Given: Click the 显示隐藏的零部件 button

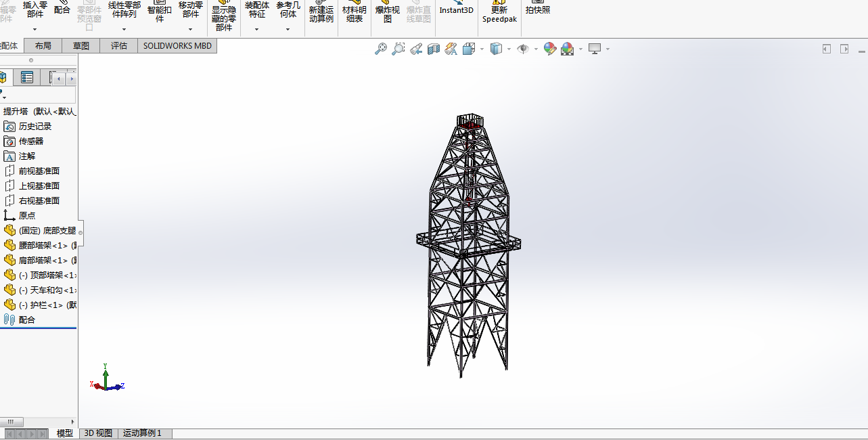Looking at the screenshot, I should coord(224,17).
